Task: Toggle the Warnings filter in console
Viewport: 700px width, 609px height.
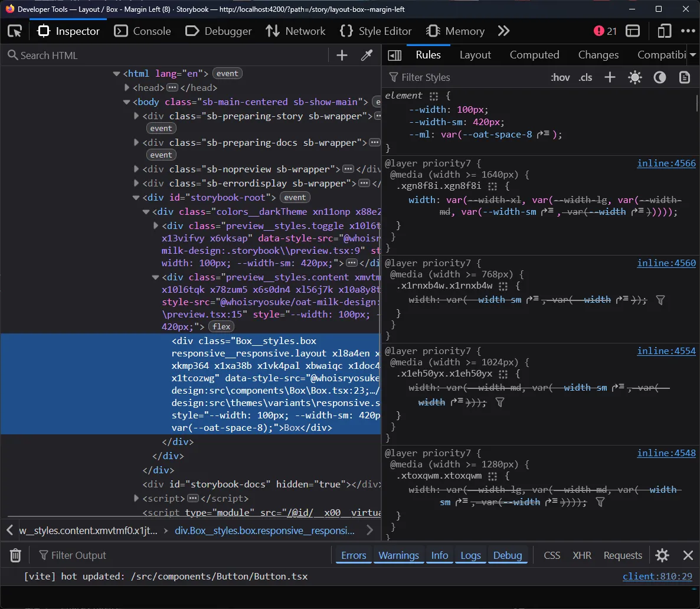Action: pos(398,555)
